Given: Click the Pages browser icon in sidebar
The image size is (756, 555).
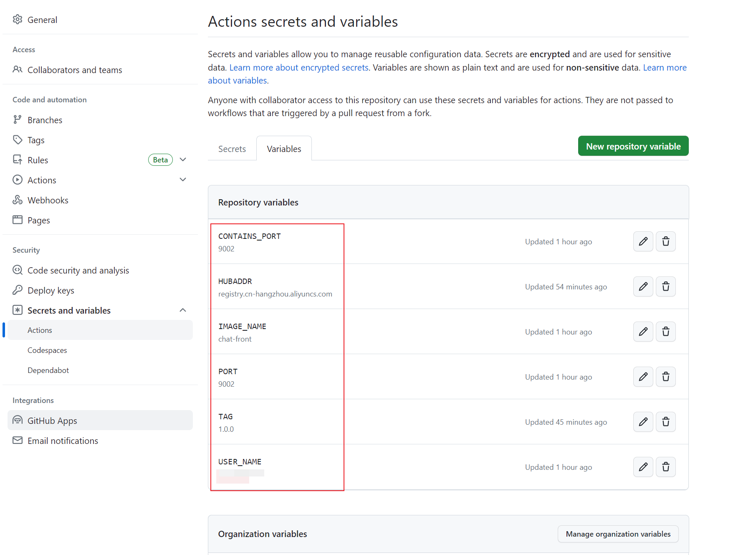Looking at the screenshot, I should [x=18, y=220].
